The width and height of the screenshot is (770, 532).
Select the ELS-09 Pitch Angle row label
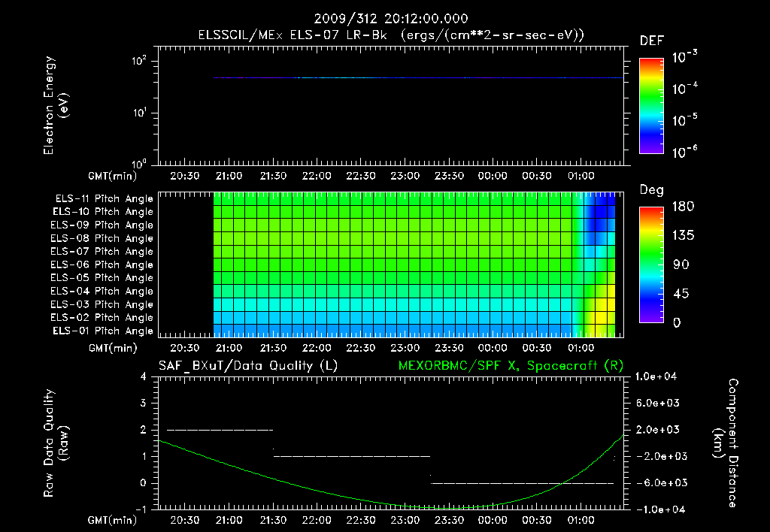[102, 225]
